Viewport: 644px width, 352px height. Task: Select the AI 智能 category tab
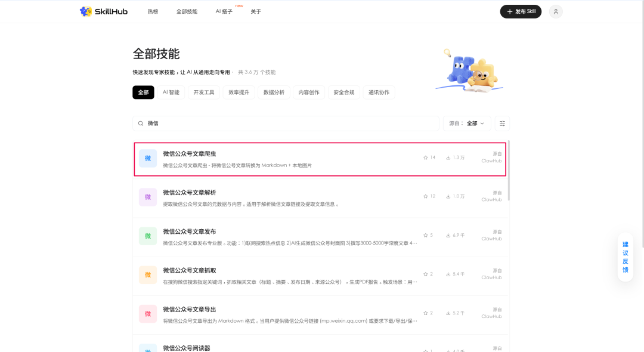[171, 92]
